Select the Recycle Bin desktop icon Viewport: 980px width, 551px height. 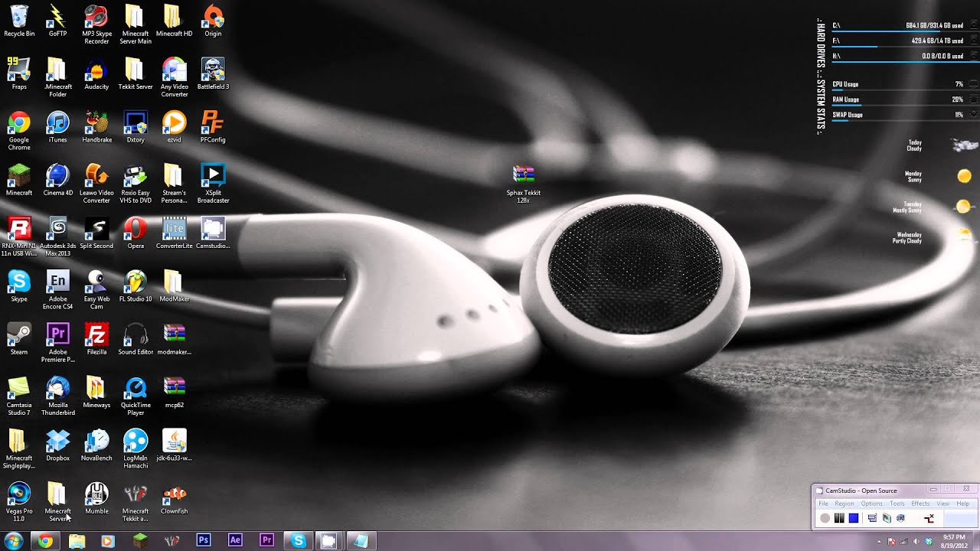coord(19,21)
